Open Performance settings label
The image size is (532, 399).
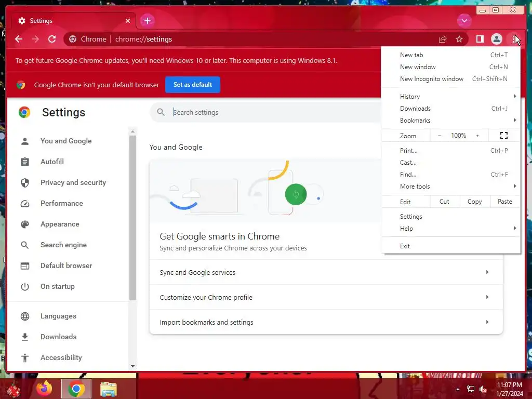click(62, 203)
